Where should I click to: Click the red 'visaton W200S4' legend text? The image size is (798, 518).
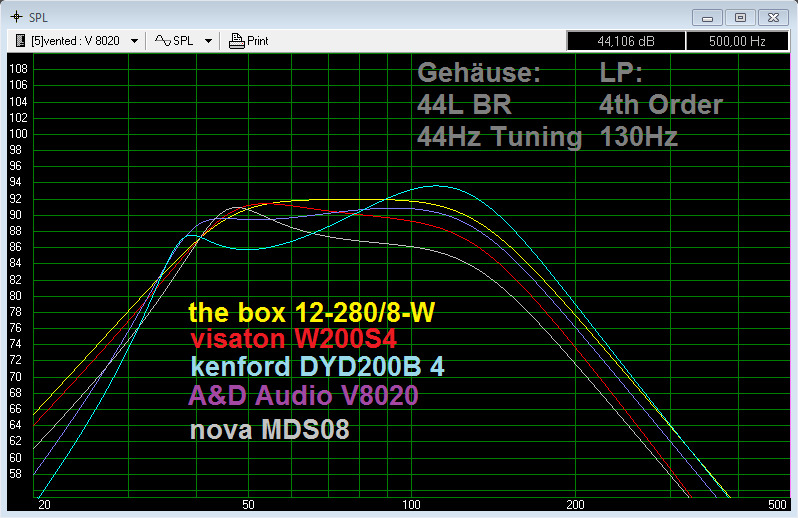[293, 338]
